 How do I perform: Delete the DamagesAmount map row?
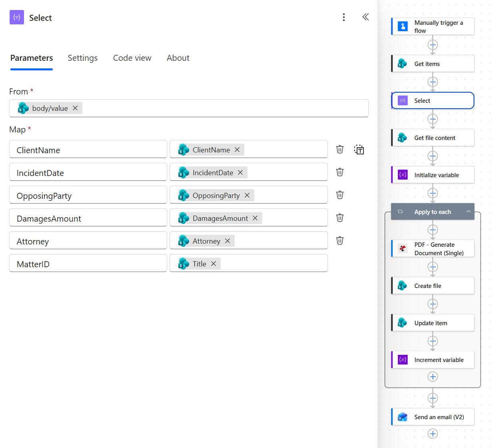click(340, 218)
